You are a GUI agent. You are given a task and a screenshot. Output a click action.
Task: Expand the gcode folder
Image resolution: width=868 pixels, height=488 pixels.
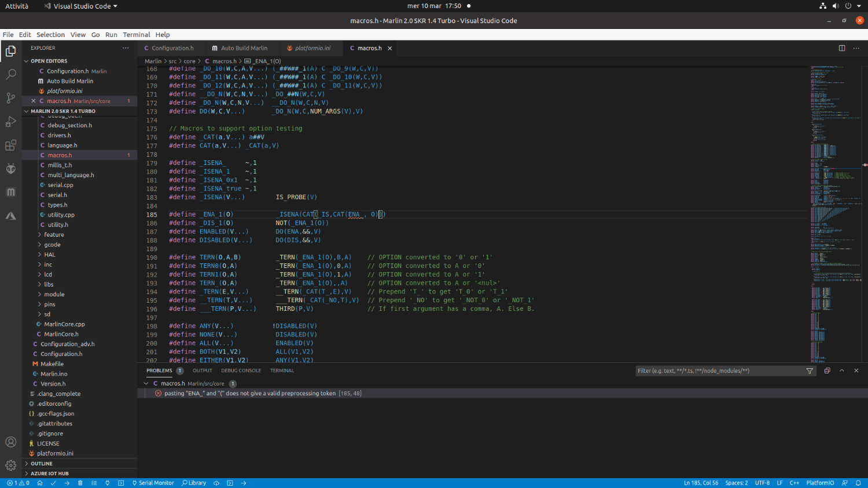point(52,244)
